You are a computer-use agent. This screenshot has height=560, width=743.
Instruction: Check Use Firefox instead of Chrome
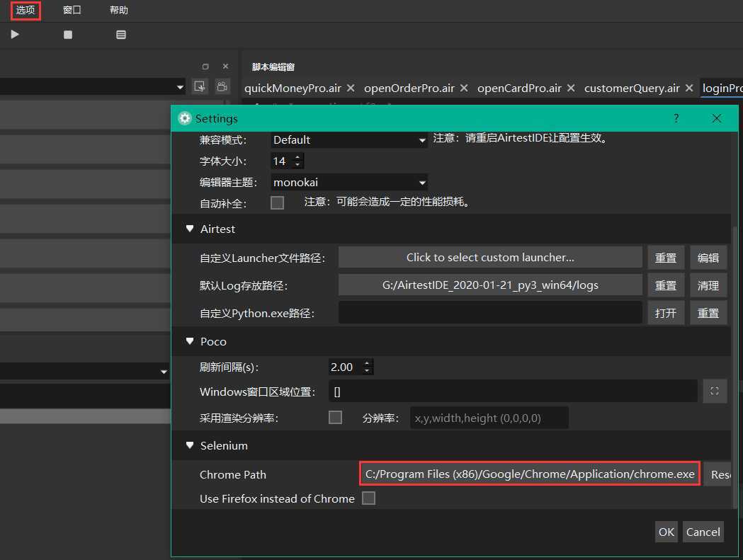click(368, 498)
